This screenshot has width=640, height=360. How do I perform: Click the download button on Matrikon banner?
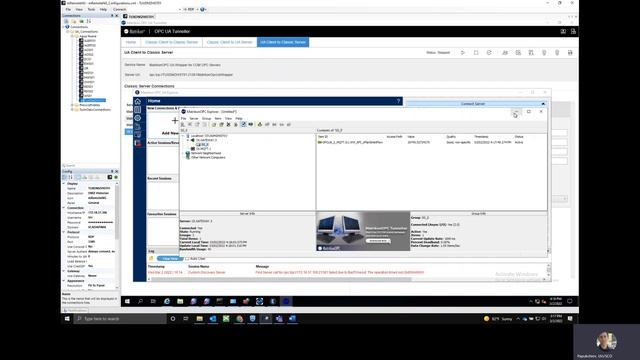click(378, 241)
